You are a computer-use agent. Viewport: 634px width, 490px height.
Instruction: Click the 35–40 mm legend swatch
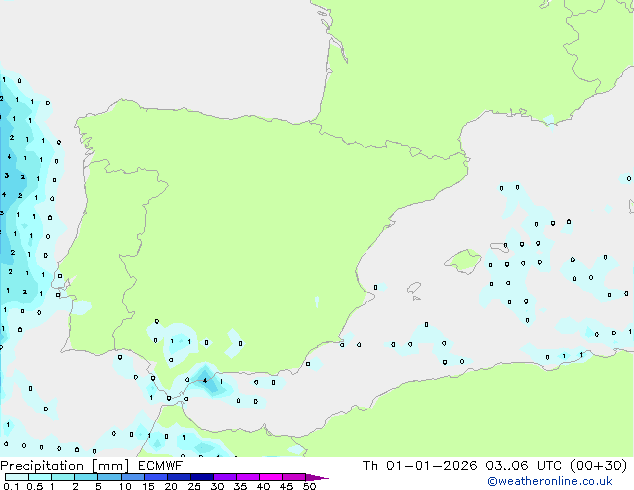(248, 477)
